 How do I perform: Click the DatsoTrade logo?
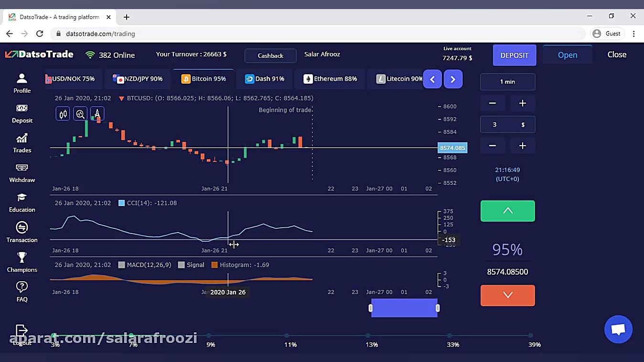click(39, 54)
